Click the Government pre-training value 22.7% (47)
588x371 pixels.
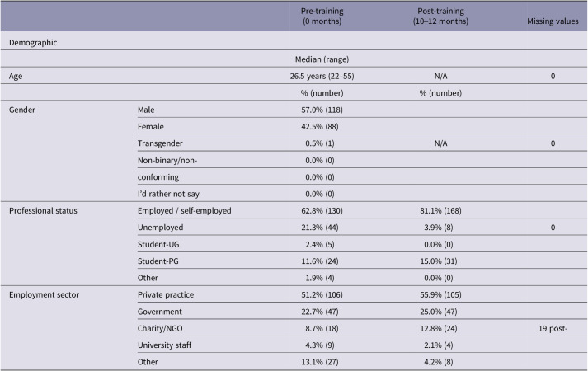coord(319,312)
